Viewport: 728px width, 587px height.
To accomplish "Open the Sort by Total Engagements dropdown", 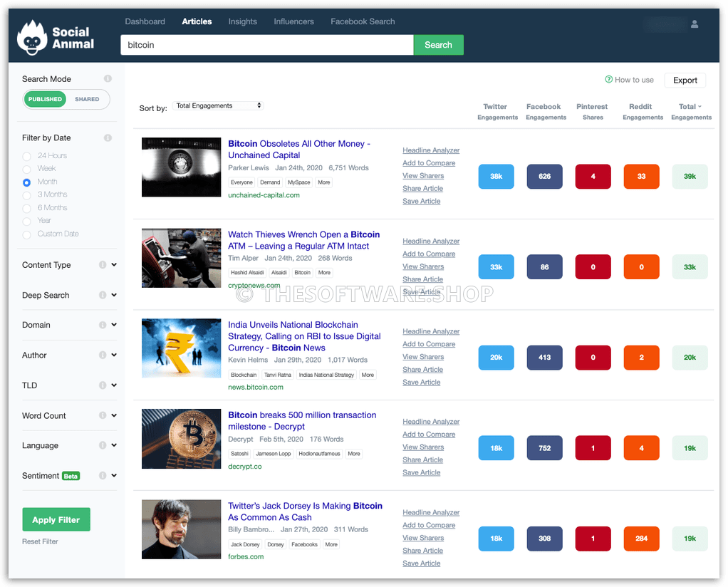I will [x=219, y=106].
